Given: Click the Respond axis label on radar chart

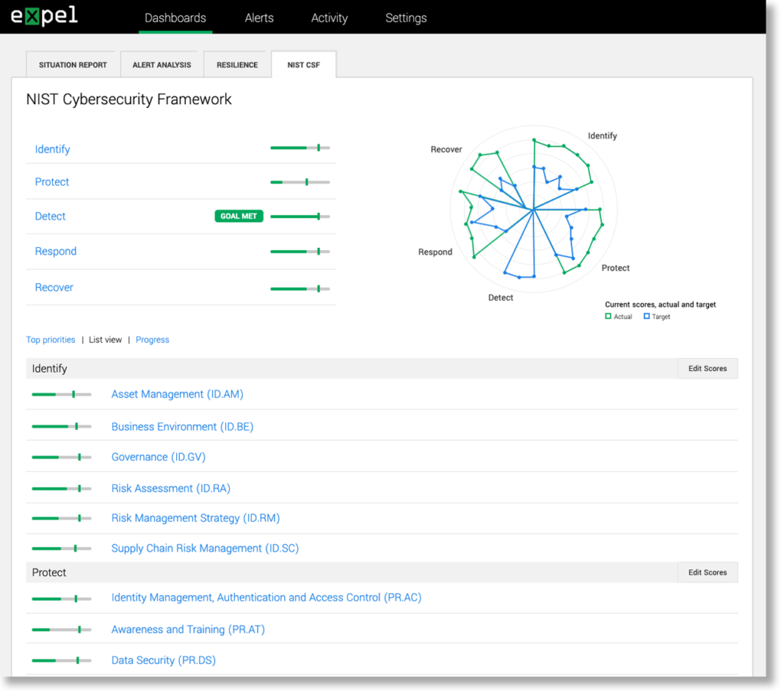Looking at the screenshot, I should click(x=435, y=252).
